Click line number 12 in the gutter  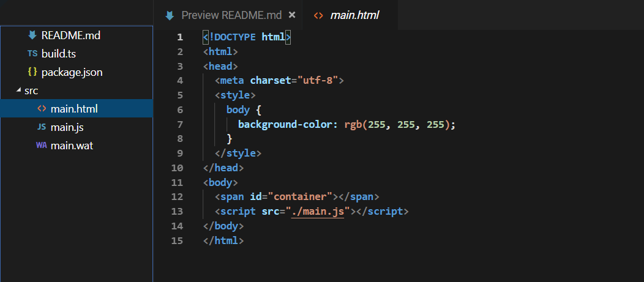point(177,196)
